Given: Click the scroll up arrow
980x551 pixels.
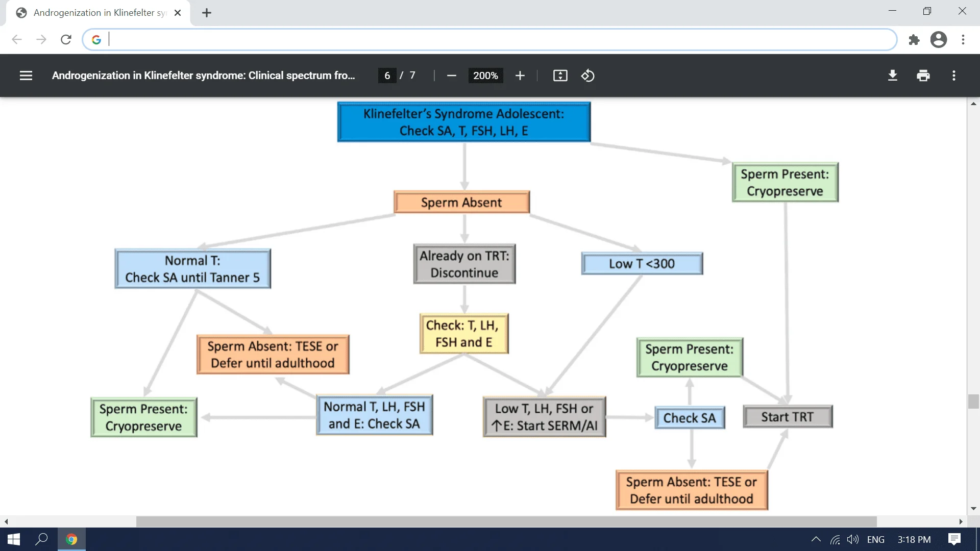Looking at the screenshot, I should 973,104.
